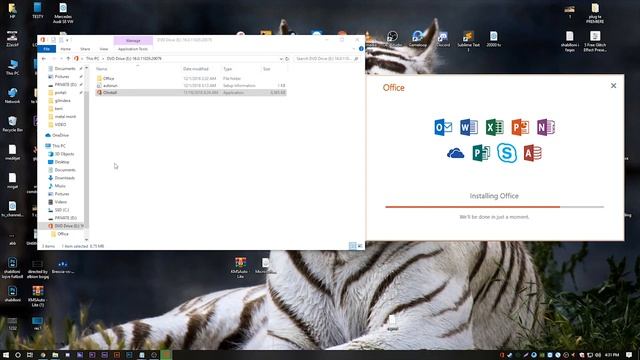
Task: Select the KMSAuto Lite icon below Explorer window
Action: (x=240, y=268)
